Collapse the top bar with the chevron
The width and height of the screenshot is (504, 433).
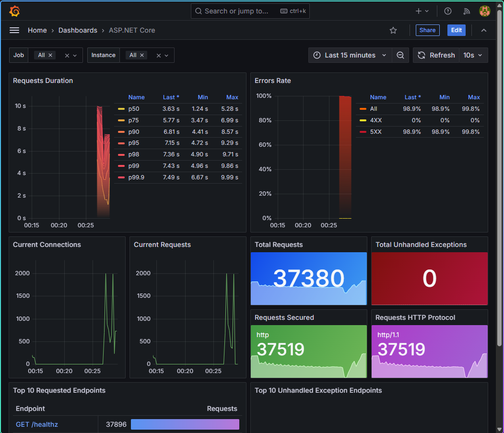coord(483,30)
